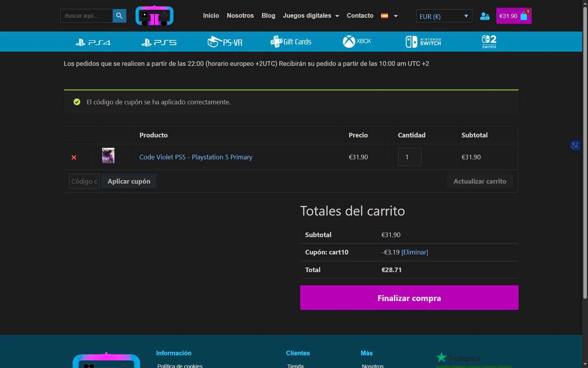Click the Producto column header

(x=153, y=135)
